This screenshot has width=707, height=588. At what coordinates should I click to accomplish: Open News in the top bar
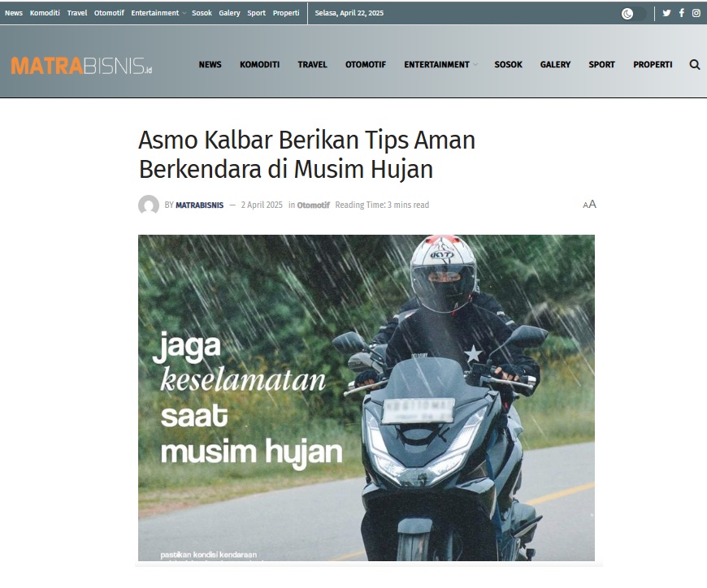[x=14, y=13]
